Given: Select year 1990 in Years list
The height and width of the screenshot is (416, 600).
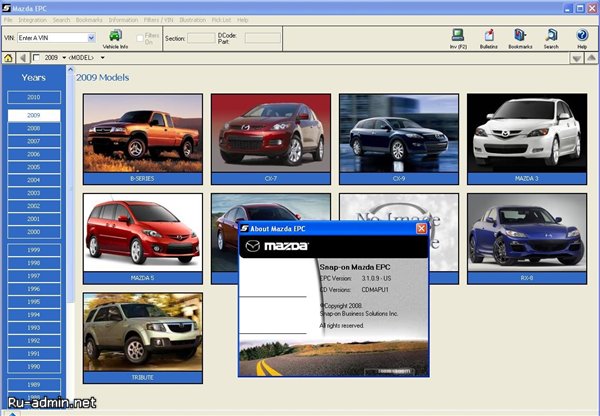Looking at the screenshot, I should [x=34, y=367].
